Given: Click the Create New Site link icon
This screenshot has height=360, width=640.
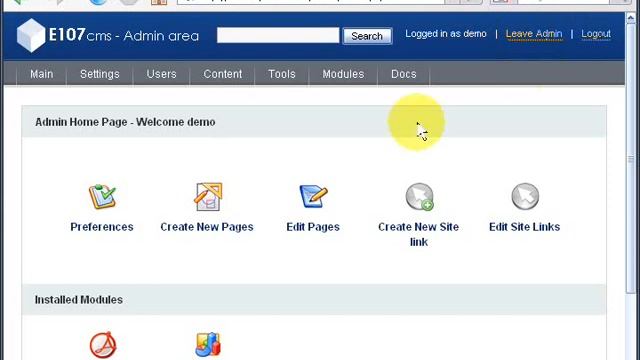Looking at the screenshot, I should point(419,197).
